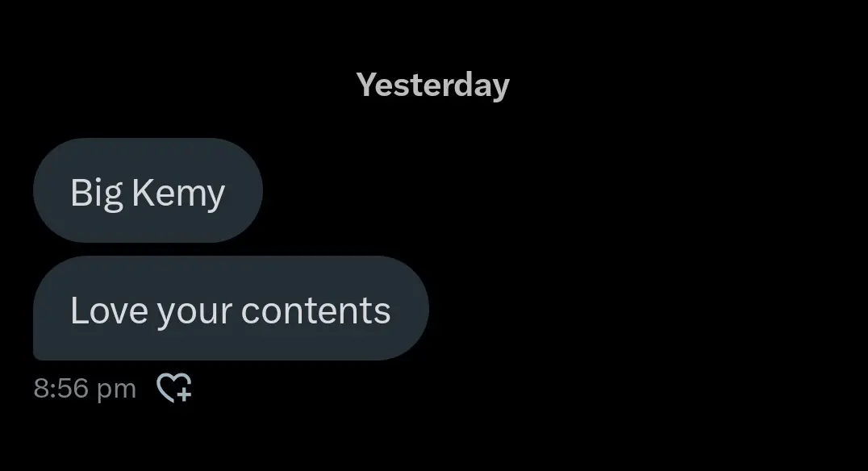
Task: Like the received message using the heart icon
Action: (x=174, y=387)
